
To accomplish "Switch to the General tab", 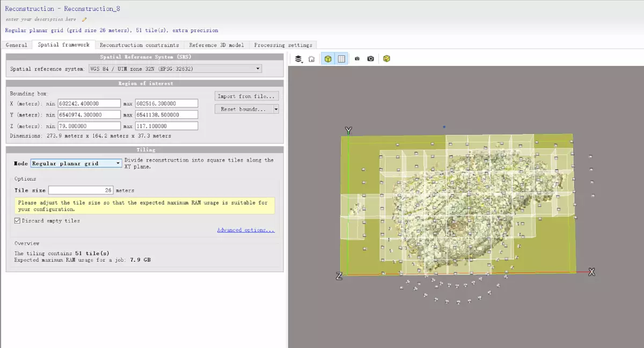I will tap(17, 45).
